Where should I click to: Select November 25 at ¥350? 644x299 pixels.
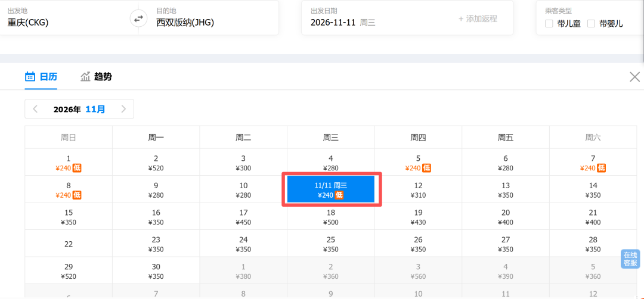331,244
